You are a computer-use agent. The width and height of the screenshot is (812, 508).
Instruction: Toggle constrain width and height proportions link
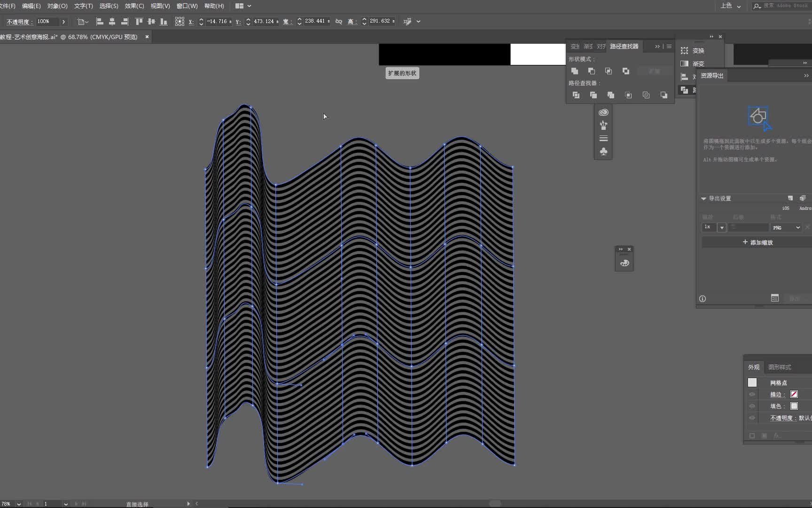[339, 22]
